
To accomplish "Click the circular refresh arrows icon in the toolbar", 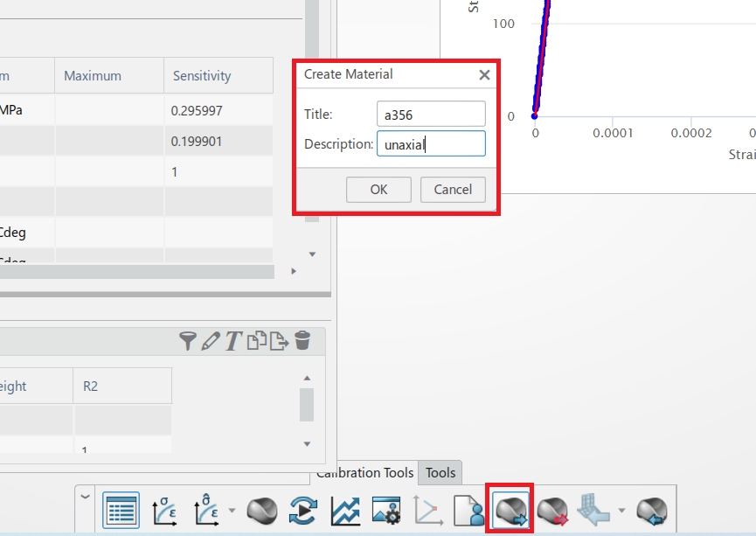I will 302,510.
